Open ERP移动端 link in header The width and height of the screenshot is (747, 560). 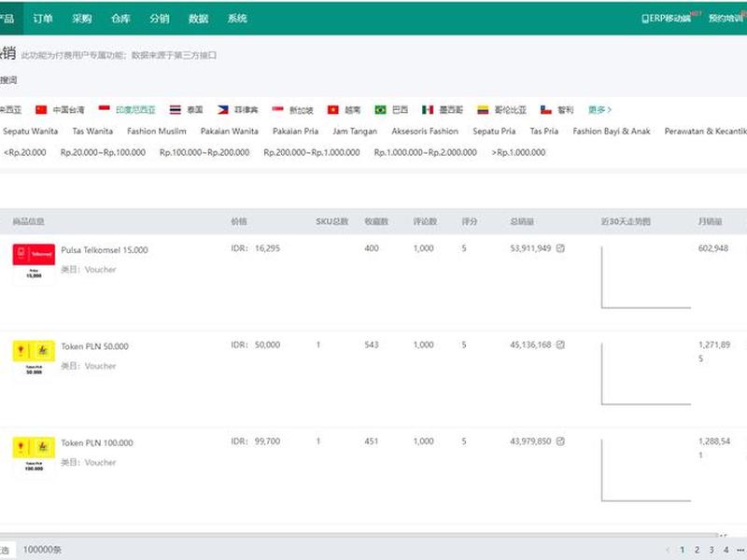[666, 18]
